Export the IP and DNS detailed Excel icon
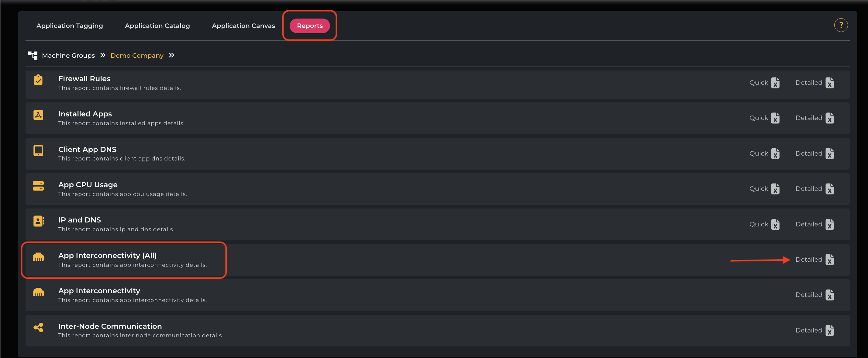Image resolution: width=868 pixels, height=358 pixels. (x=830, y=224)
